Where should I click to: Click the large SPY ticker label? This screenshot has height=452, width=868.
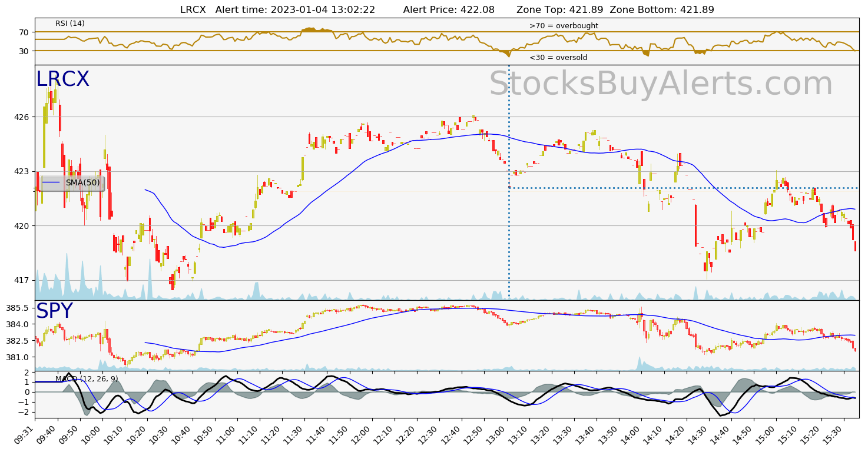point(54,311)
